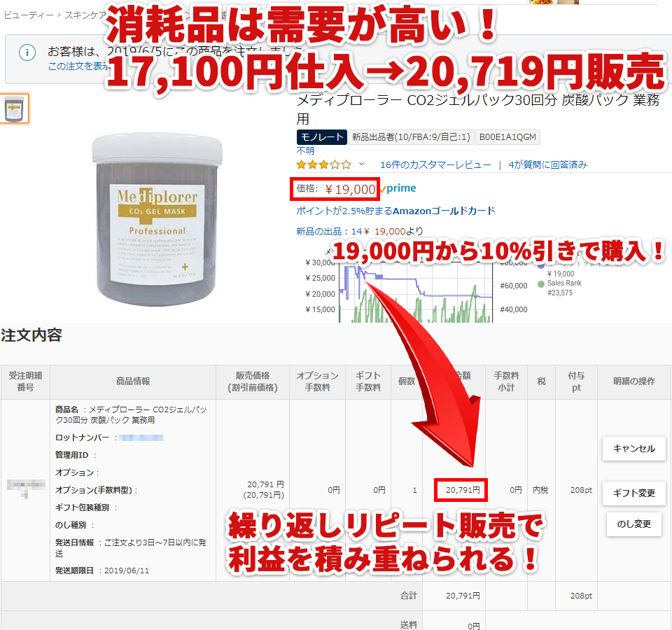Select ギフト手数料 column header
Screen dimensions: 672x630
pos(368,381)
